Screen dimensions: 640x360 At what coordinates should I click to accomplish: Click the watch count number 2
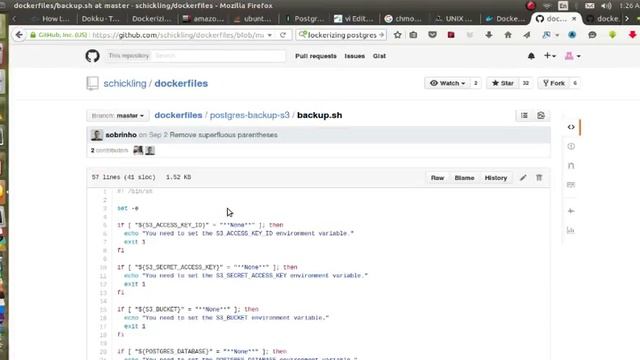476,83
